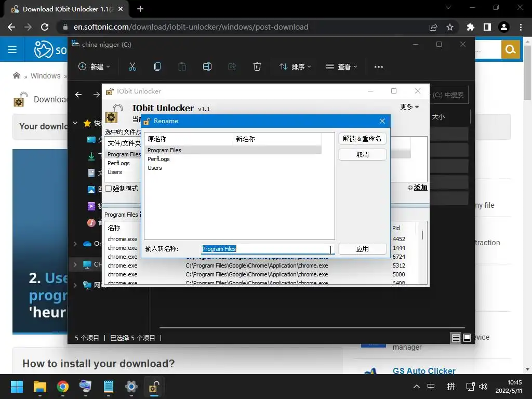Click 新名称 column header

pos(277,139)
